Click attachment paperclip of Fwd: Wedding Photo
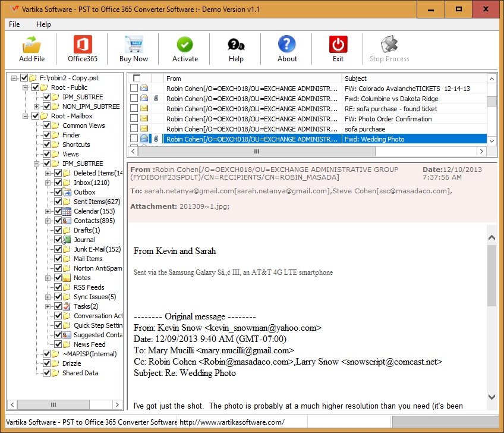This screenshot has width=504, height=433. tap(156, 139)
